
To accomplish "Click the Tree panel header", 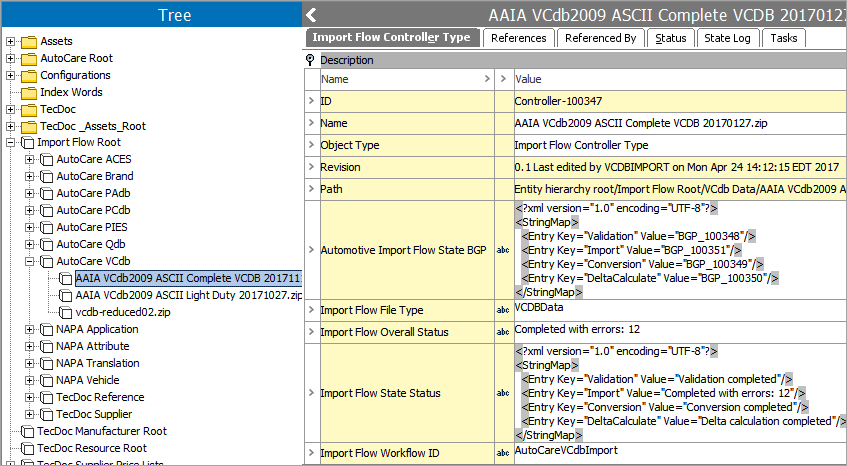I will click(x=152, y=14).
